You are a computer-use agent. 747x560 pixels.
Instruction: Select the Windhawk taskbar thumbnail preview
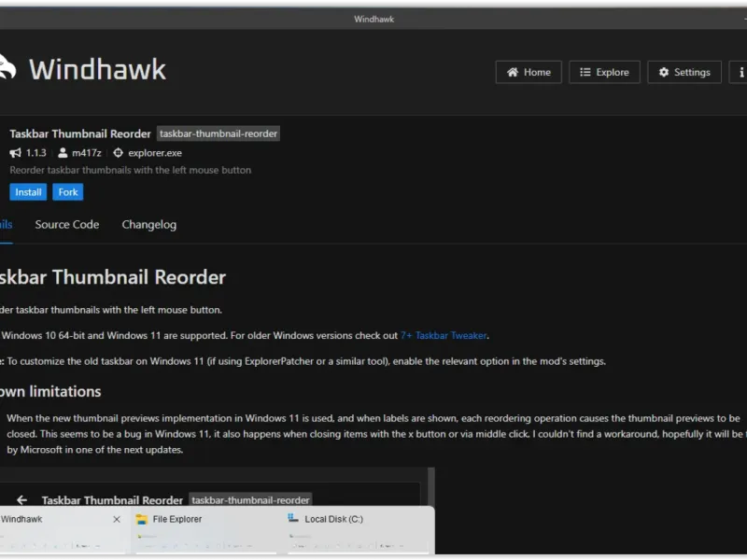point(63,529)
